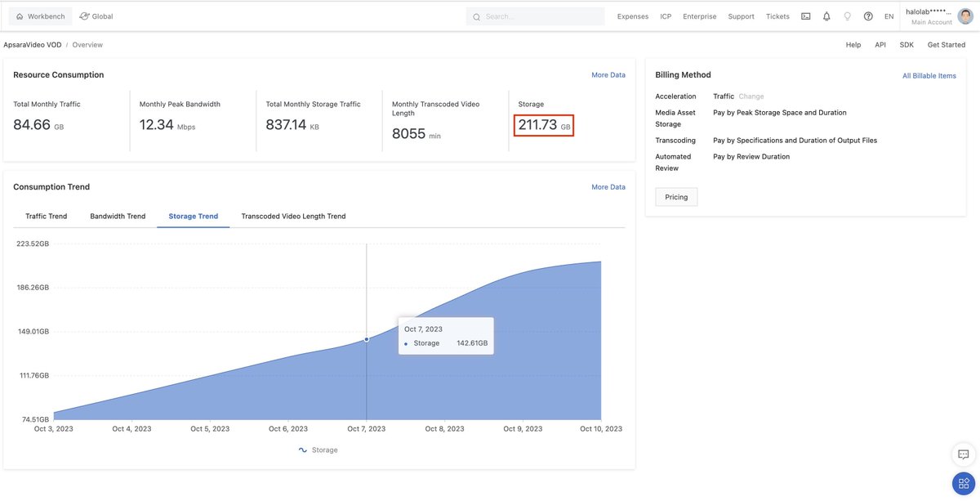Screen dimensions: 980x501
Task: Open the EN language switcher
Action: [889, 16]
